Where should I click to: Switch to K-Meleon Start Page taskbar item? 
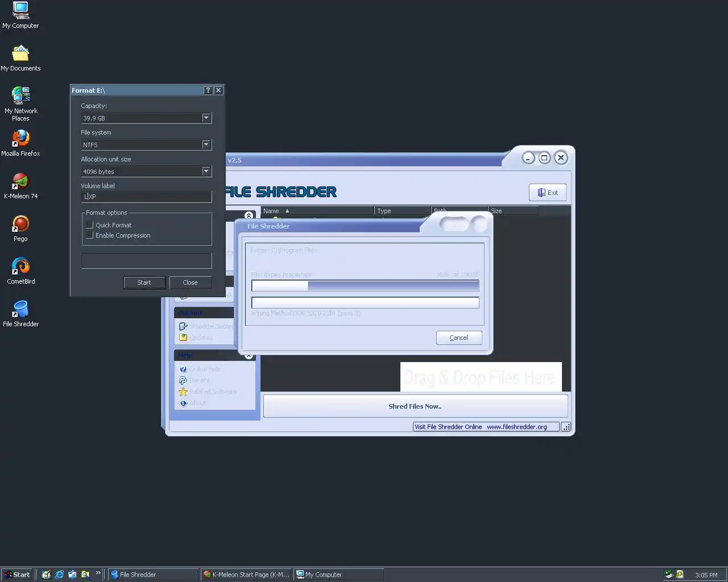click(x=247, y=575)
